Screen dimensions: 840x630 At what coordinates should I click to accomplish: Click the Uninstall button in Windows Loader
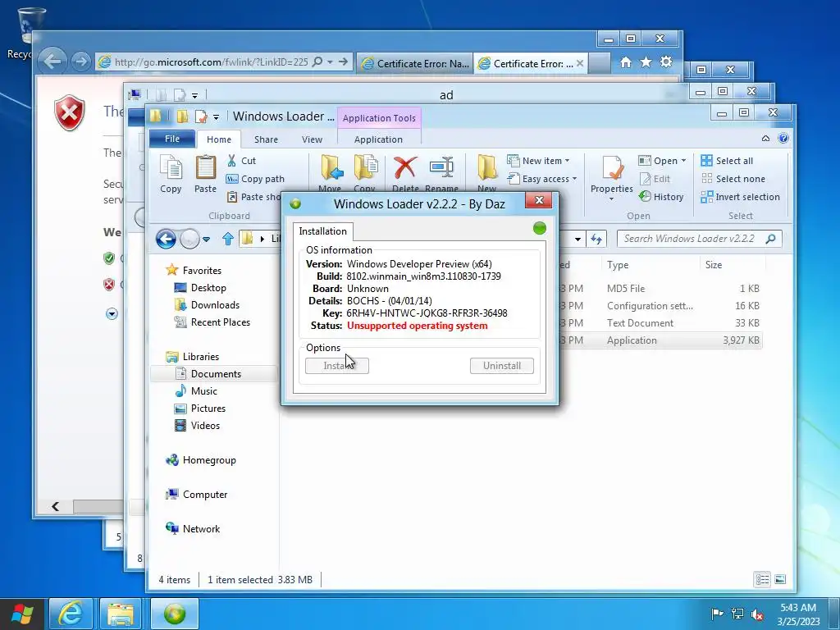tap(502, 366)
